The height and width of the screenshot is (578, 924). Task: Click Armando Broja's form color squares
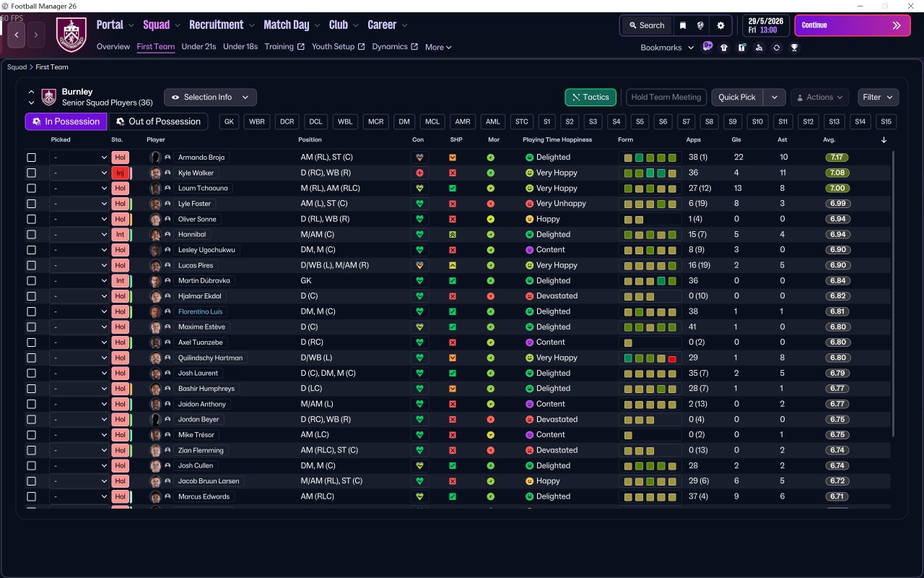pos(650,158)
